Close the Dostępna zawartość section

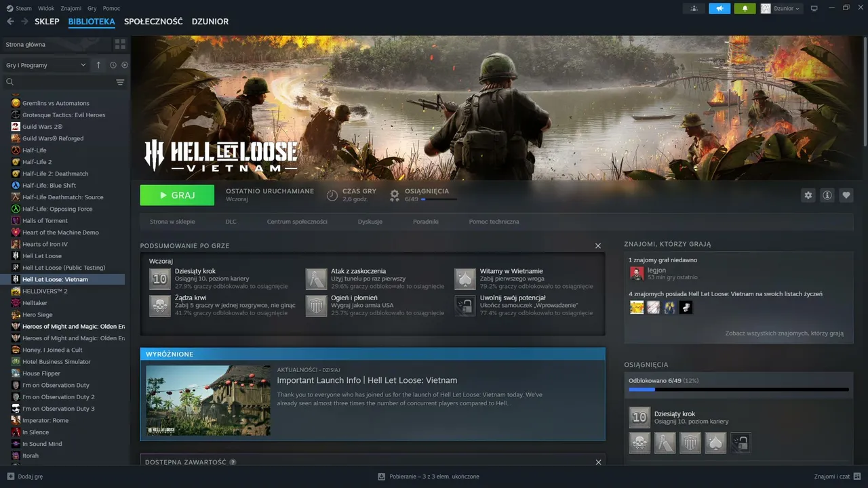click(x=598, y=462)
